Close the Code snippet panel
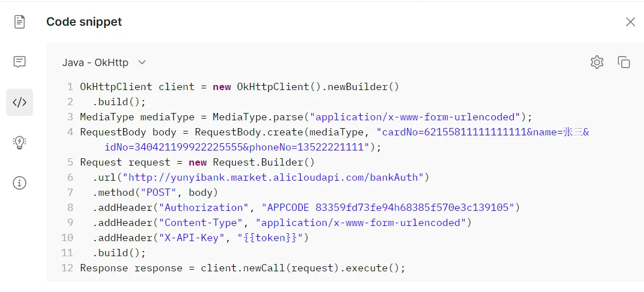644x292 pixels. click(630, 22)
